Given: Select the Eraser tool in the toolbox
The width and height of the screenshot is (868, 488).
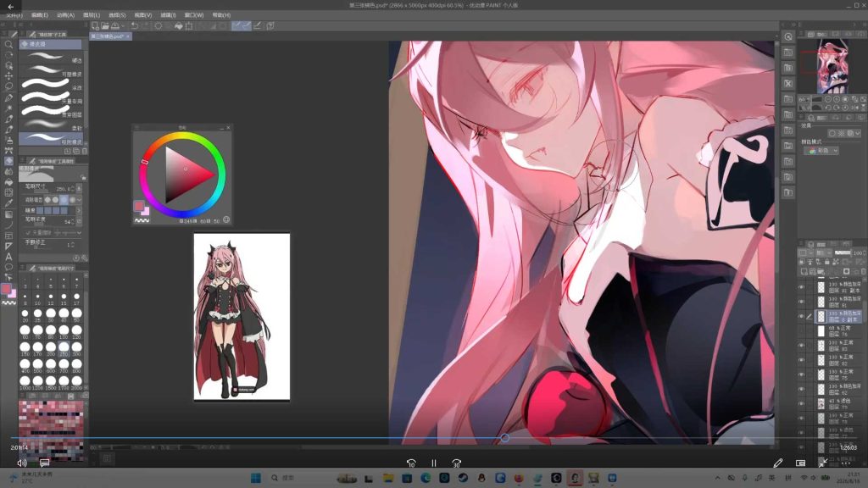Looking at the screenshot, I should [x=8, y=161].
